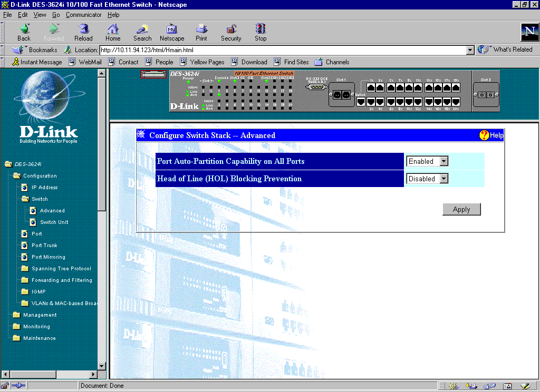540x392 pixels.
Task: Open the Communicator menu
Action: (x=83, y=15)
